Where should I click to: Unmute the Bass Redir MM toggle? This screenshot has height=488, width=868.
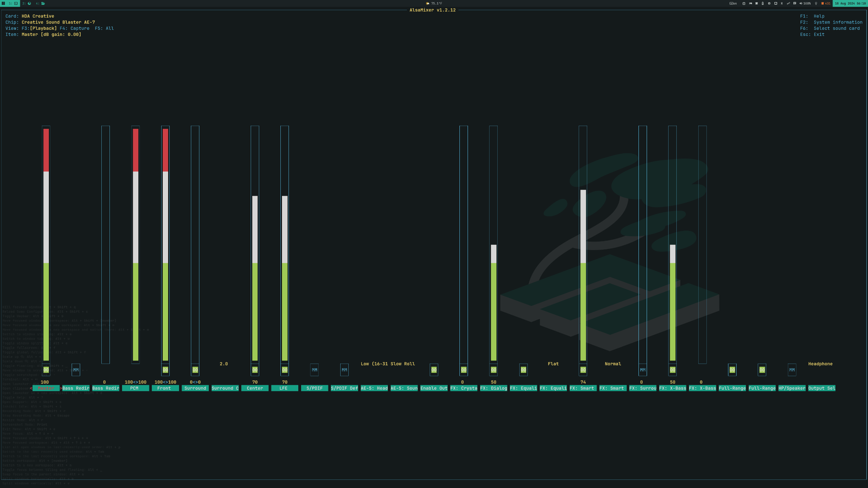pyautogui.click(x=76, y=370)
